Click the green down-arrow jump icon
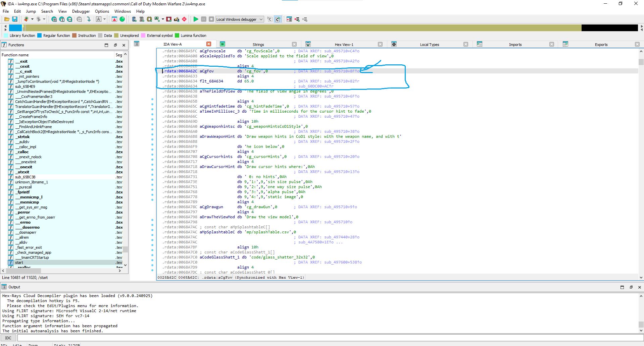Viewport: 644px width, 346px height. click(x=89, y=19)
